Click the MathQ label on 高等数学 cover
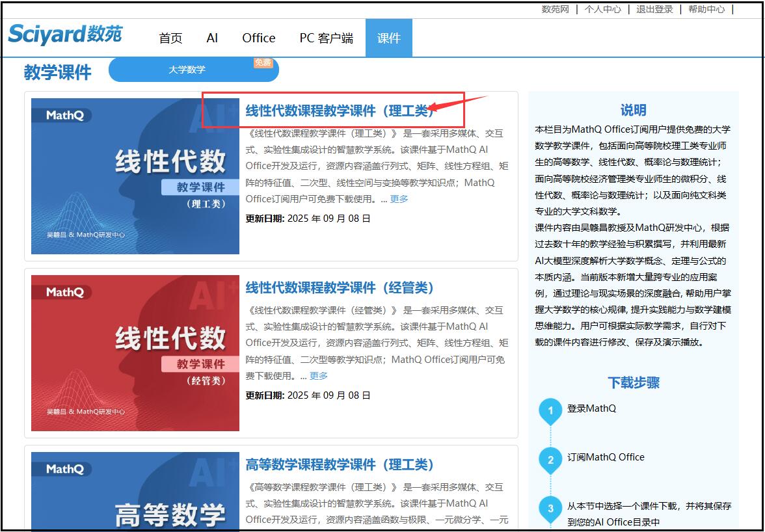This screenshot has height=532, width=765. tap(65, 469)
